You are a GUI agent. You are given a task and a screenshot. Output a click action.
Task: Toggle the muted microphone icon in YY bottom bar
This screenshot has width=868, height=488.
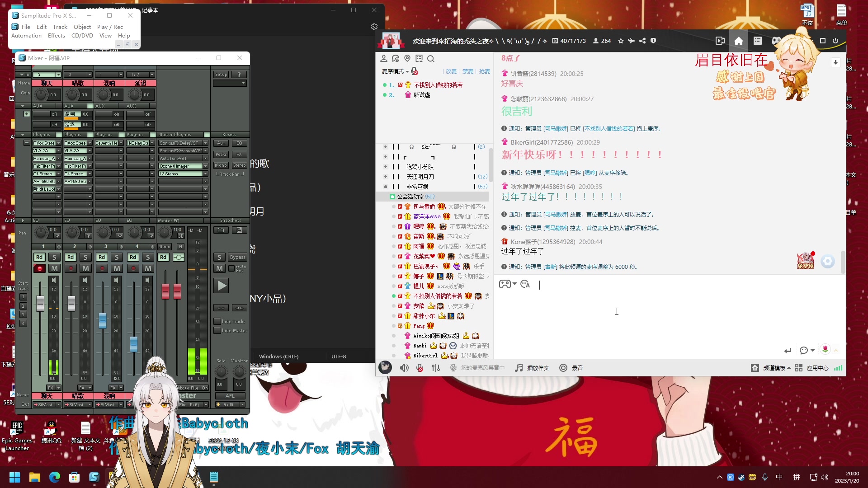click(420, 368)
